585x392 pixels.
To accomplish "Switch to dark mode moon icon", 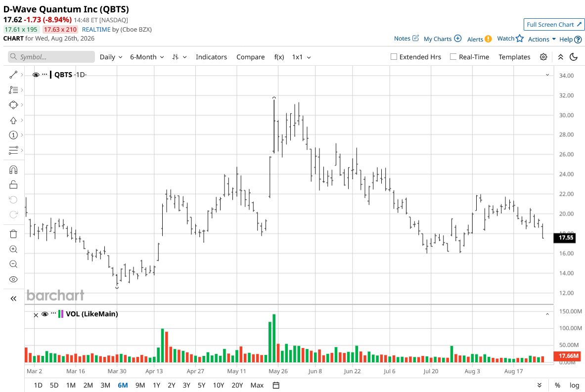I will pos(574,57).
